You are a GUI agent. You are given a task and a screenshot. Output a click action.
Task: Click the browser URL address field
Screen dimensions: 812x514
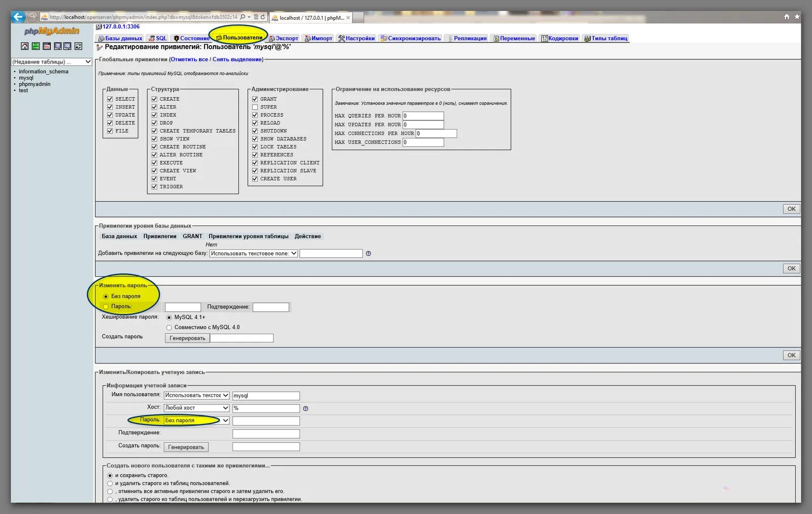(x=144, y=17)
